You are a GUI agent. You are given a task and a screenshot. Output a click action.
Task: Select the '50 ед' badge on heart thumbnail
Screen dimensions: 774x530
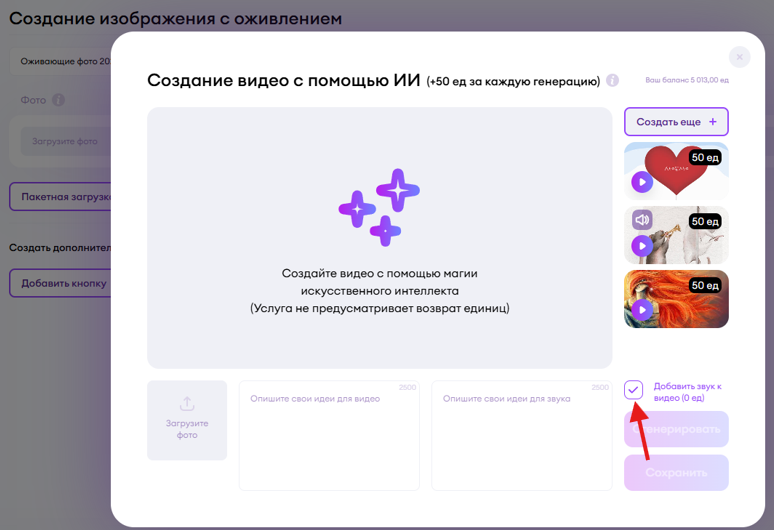coord(705,158)
